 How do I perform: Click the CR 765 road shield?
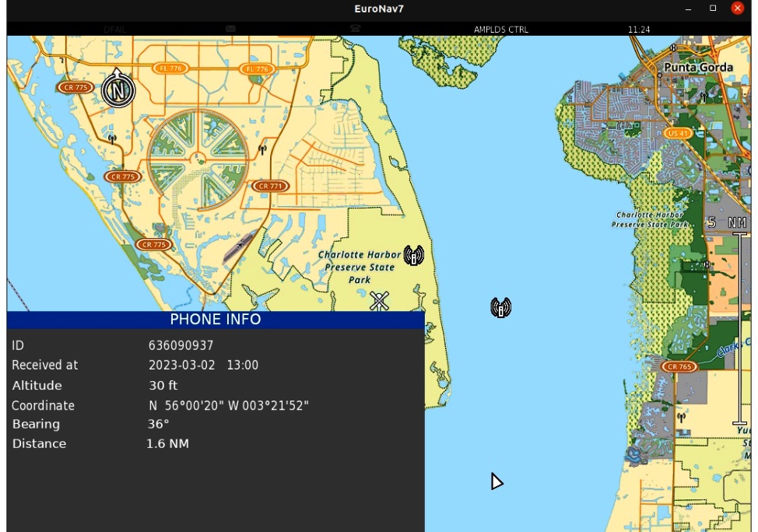679,366
